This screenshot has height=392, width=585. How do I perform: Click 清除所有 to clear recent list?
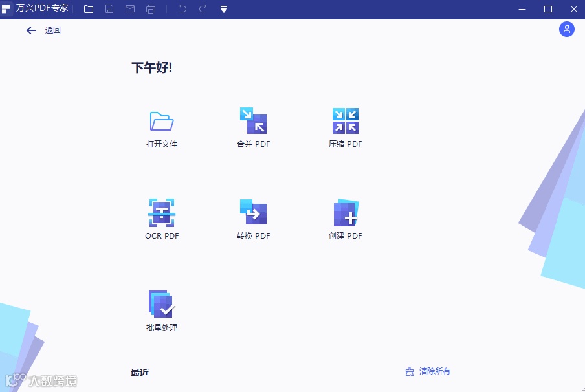click(435, 371)
